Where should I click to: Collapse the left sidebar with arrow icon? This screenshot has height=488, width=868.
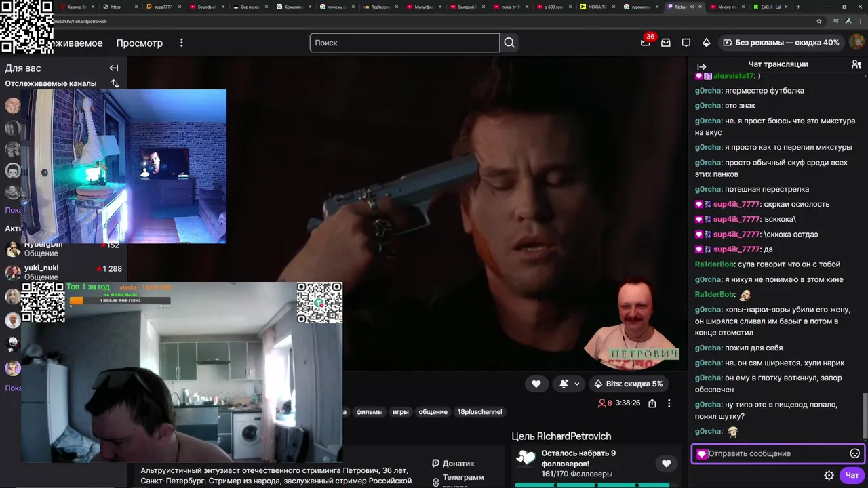(x=114, y=68)
